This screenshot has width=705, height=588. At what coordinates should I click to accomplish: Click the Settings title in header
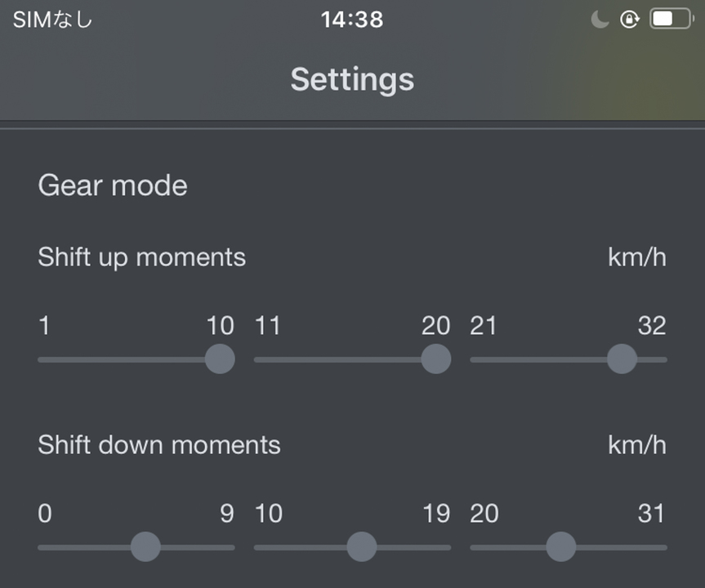(352, 79)
